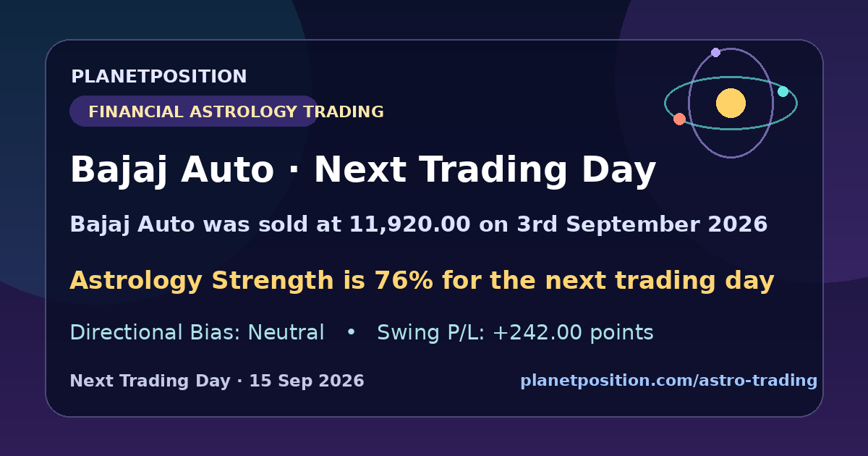
Task: Open the planetposition.com/astro-trading link
Action: click(x=668, y=381)
